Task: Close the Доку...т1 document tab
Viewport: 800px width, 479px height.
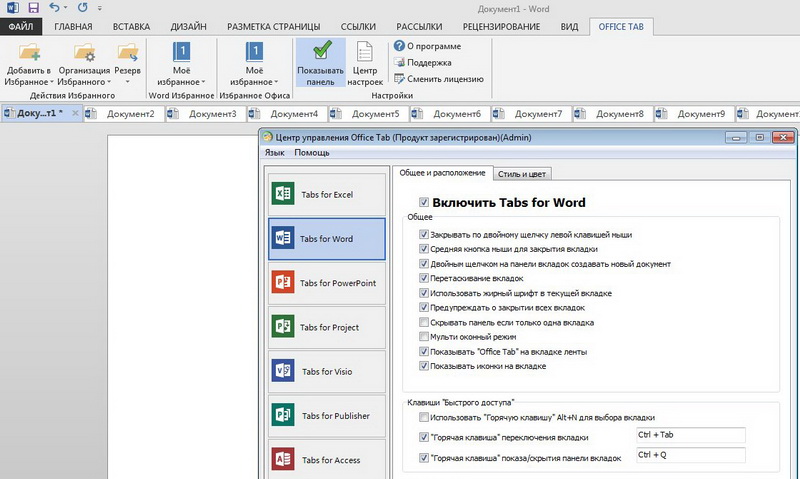Action: tap(75, 113)
